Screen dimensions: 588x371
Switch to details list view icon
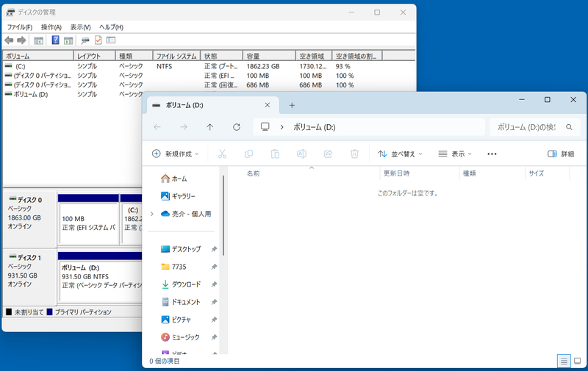tap(564, 361)
